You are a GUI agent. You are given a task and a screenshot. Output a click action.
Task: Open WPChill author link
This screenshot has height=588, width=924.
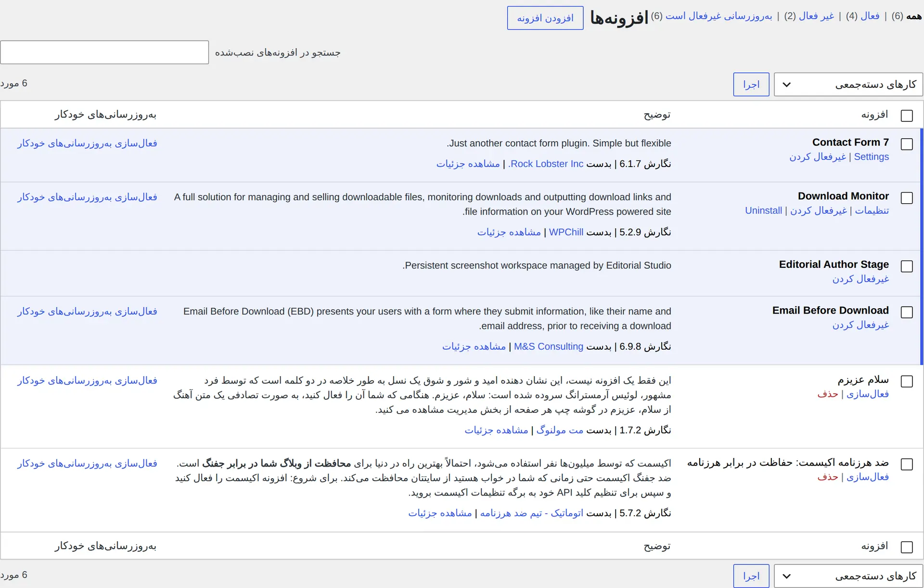[566, 232]
